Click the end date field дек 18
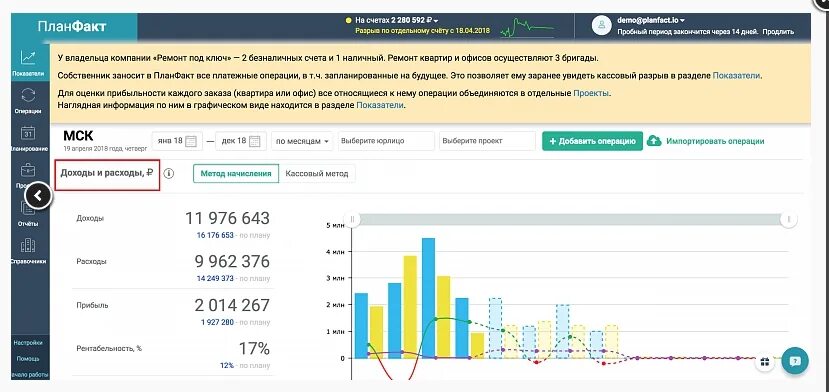The height and width of the screenshot is (392, 829). 240,141
